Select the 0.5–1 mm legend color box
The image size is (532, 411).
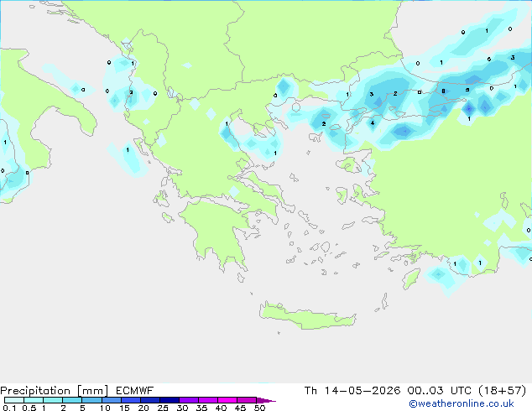[34, 400]
